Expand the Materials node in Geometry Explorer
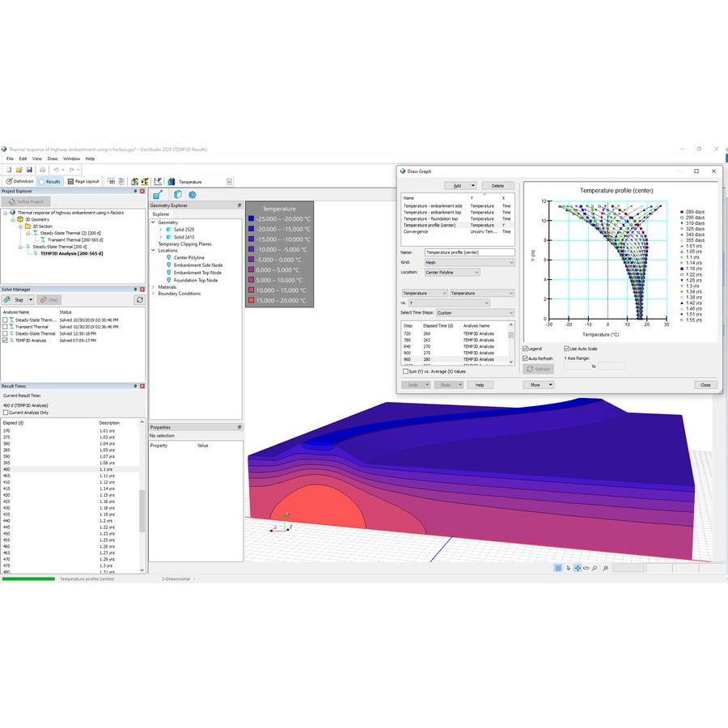Image resolution: width=728 pixels, height=728 pixels. point(153,287)
